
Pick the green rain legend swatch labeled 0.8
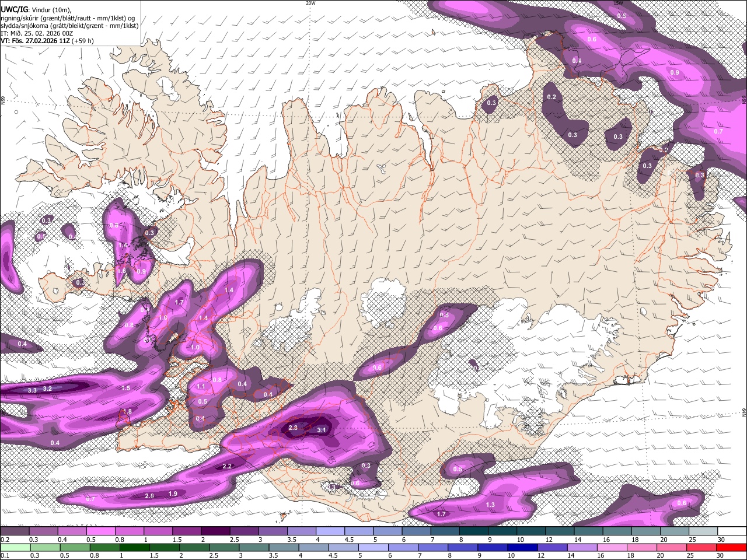(x=104, y=547)
